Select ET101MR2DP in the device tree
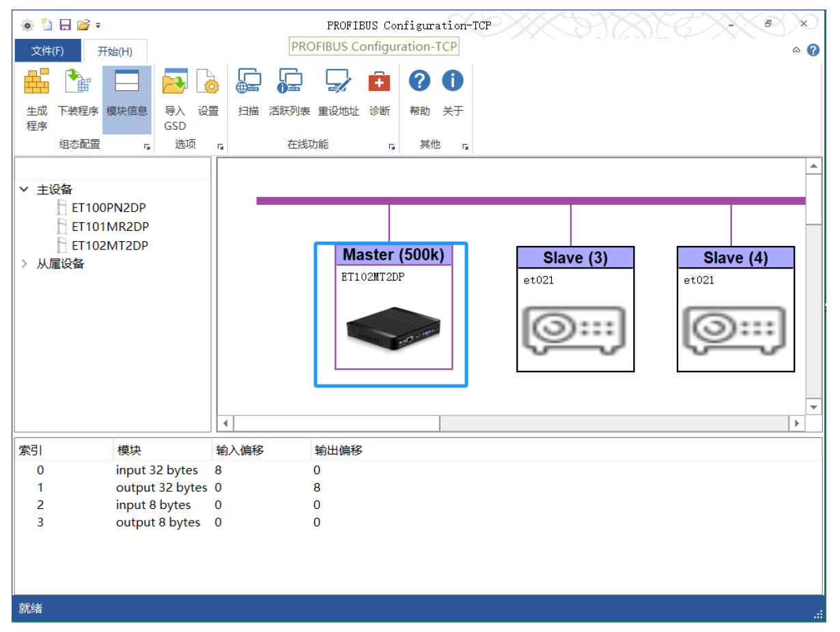The height and width of the screenshot is (632, 840). click(x=110, y=226)
